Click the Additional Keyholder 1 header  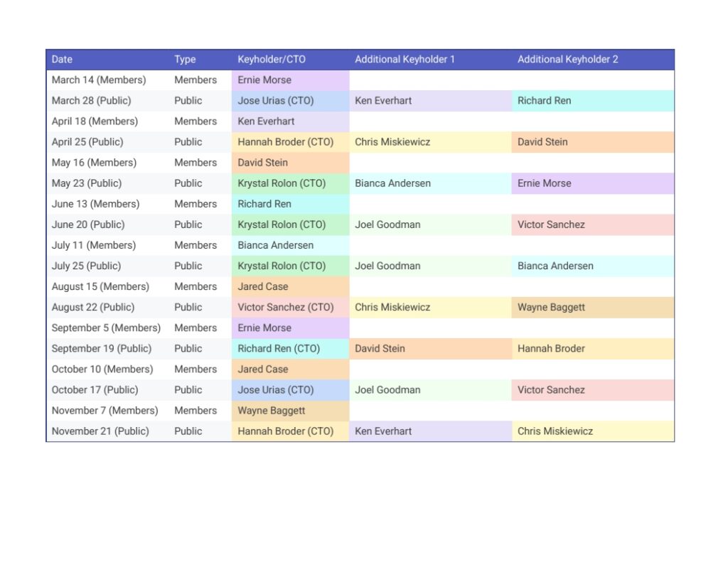click(405, 60)
